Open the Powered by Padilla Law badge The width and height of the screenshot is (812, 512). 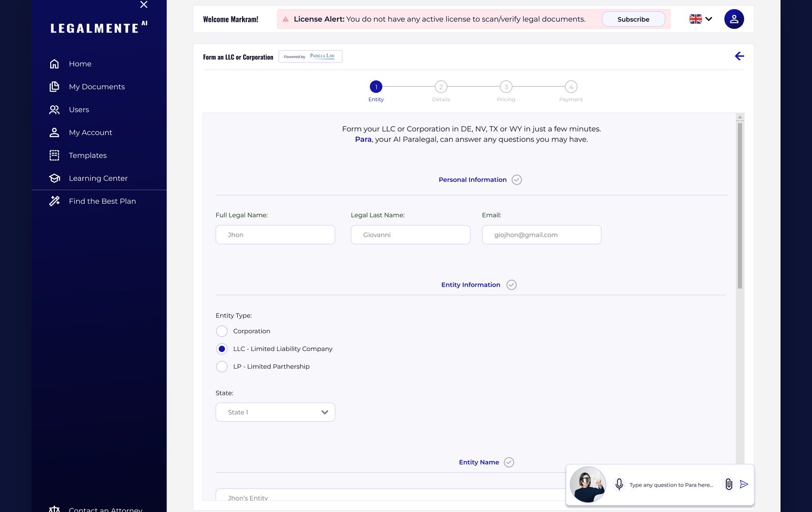(x=310, y=56)
